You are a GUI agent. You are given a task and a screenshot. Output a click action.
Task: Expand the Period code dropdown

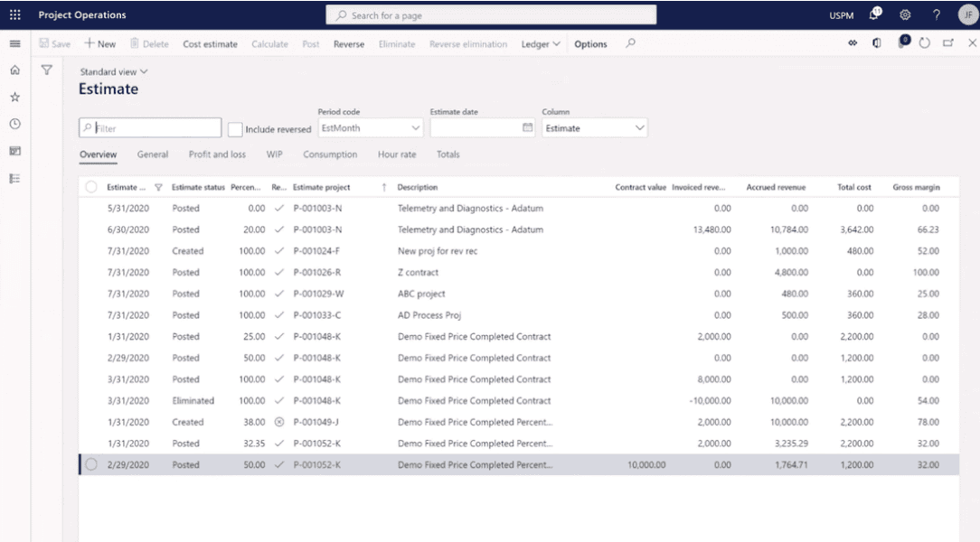pos(416,128)
